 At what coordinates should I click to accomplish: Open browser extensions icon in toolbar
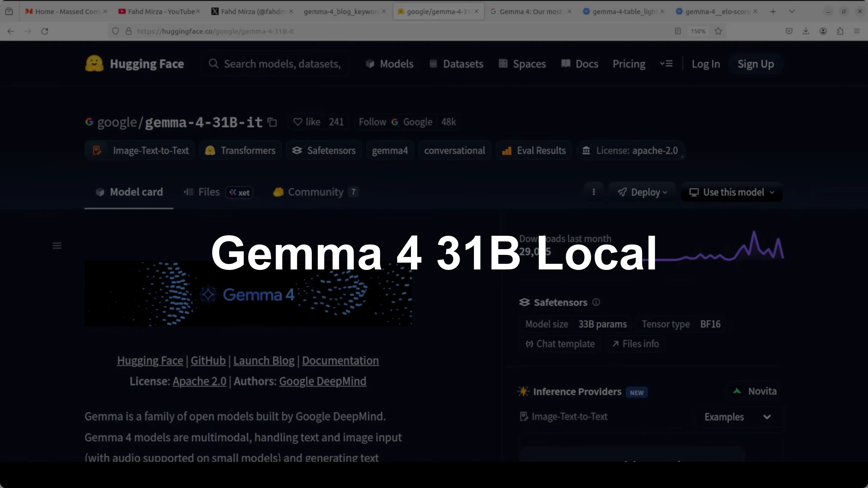840,31
